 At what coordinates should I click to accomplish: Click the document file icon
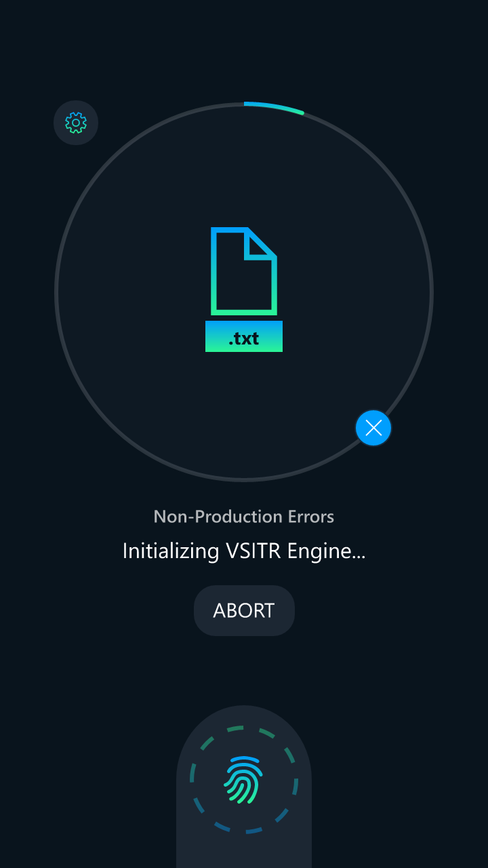[x=243, y=271]
